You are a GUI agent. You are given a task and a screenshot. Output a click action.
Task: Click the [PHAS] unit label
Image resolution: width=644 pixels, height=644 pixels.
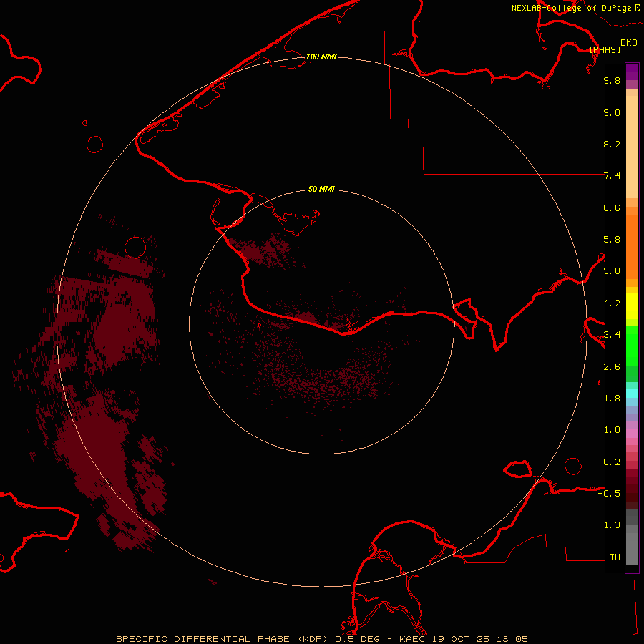[x=605, y=49]
